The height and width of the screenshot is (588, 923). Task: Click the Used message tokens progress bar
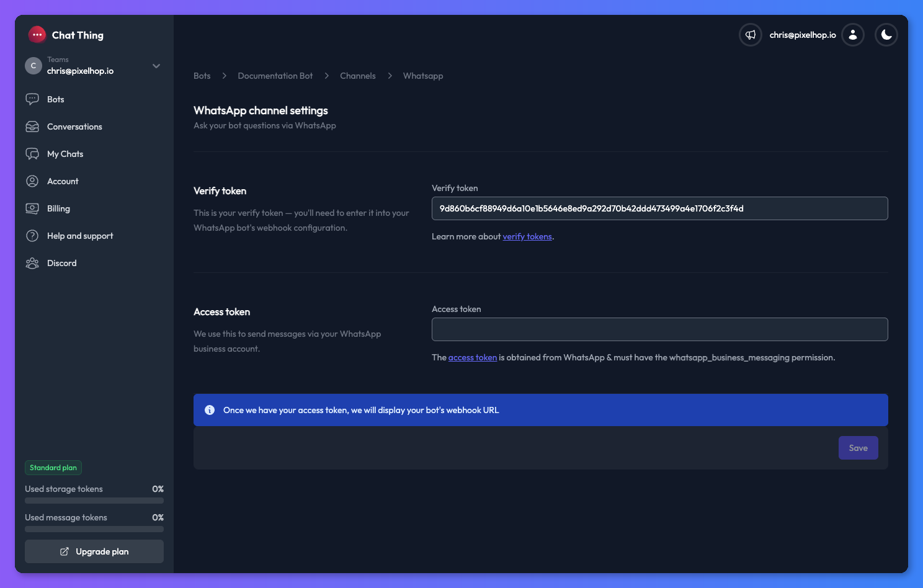[x=94, y=529]
